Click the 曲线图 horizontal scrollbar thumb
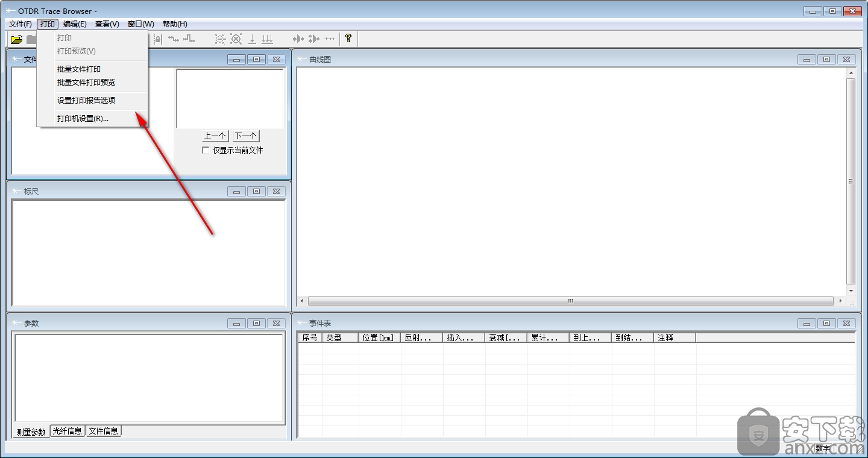Screen dimensions: 868x458 pos(570,301)
